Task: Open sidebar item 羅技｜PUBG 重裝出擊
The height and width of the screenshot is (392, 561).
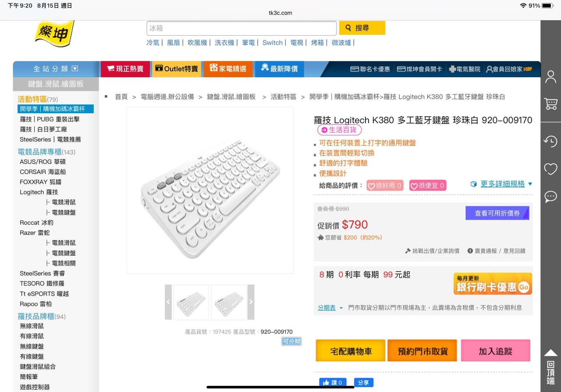Action: click(50, 119)
